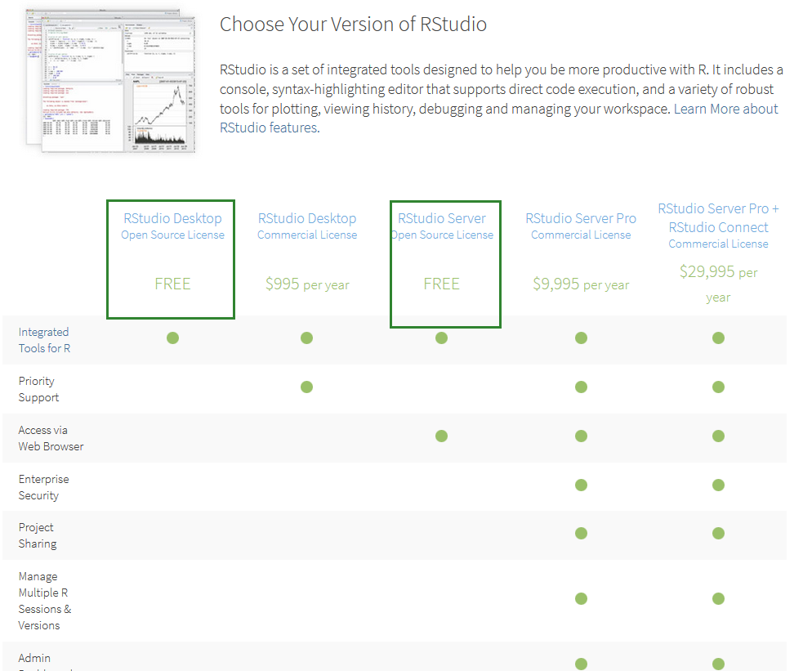
Task: Click Integrated Tools dot for Desktop Open Source
Action: tap(172, 338)
